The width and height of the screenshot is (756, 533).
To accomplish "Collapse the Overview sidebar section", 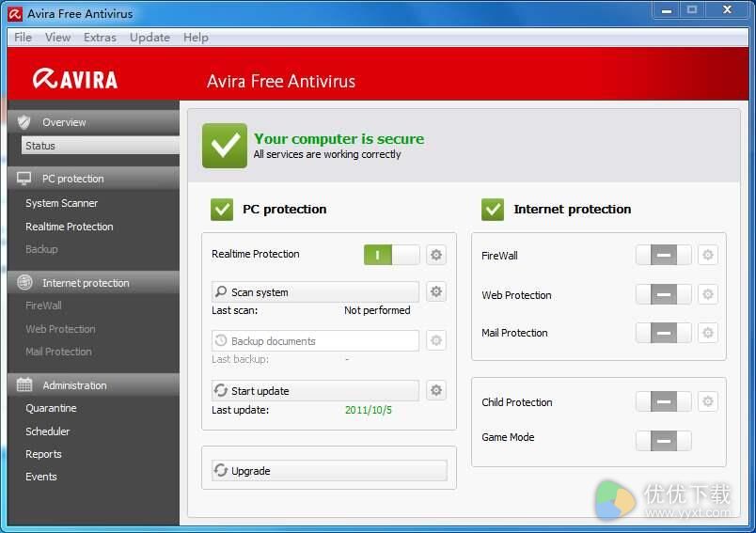I will pos(93,122).
